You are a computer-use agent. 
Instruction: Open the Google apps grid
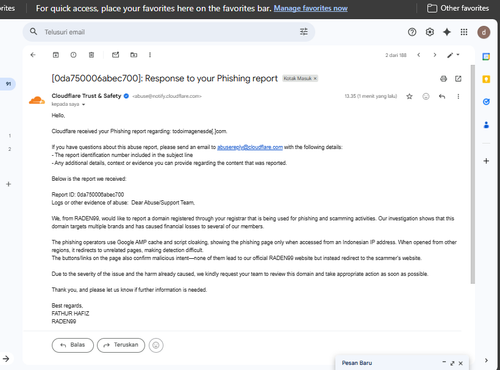pos(464,32)
